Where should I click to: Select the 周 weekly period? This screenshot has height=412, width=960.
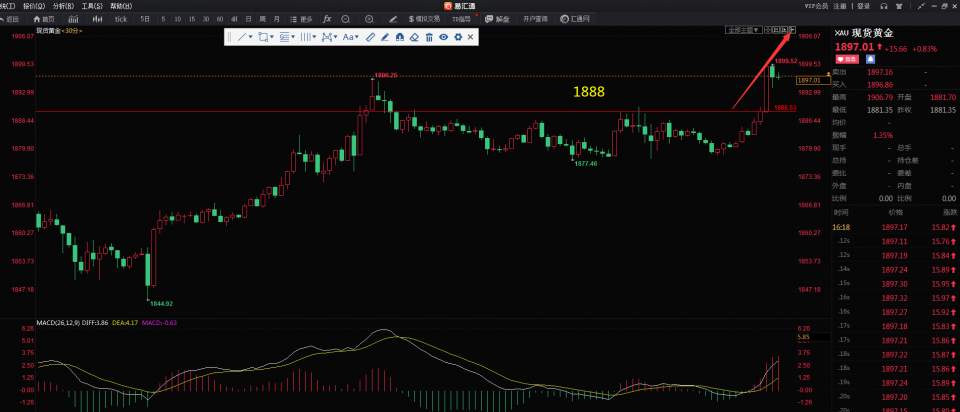tap(263, 19)
